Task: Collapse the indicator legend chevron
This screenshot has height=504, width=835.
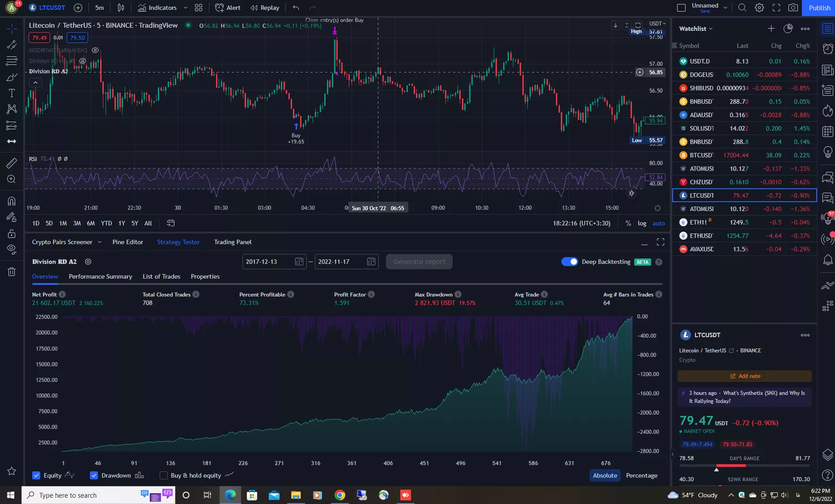Action: coord(35,82)
